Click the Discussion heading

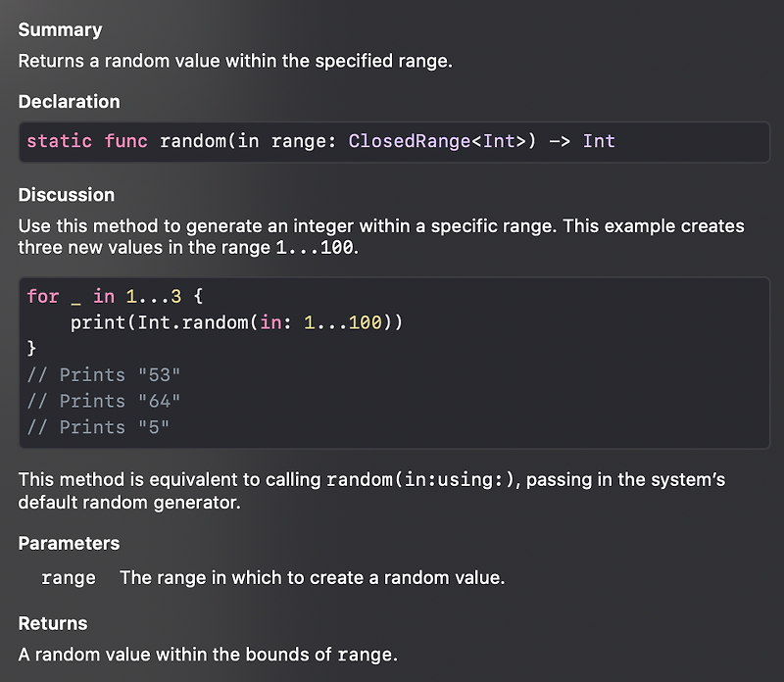tap(65, 195)
